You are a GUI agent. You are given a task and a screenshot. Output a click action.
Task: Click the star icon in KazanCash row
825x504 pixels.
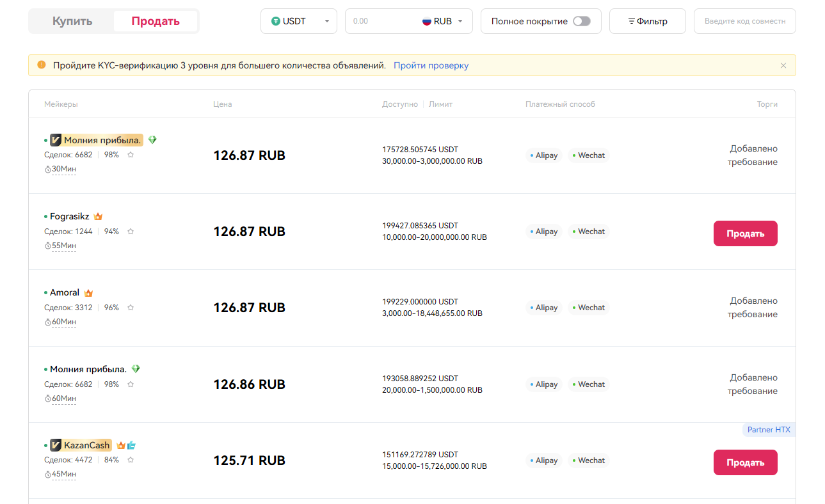coord(131,460)
